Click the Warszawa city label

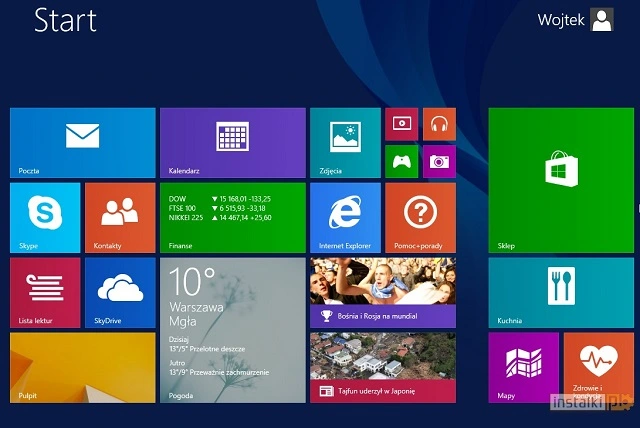pos(196,307)
